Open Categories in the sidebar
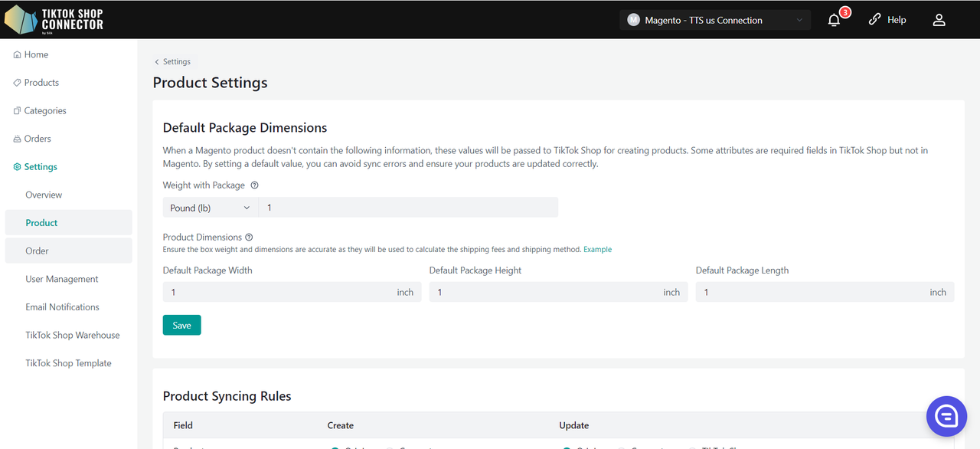Viewport: 980px width, 449px height. coord(45,110)
